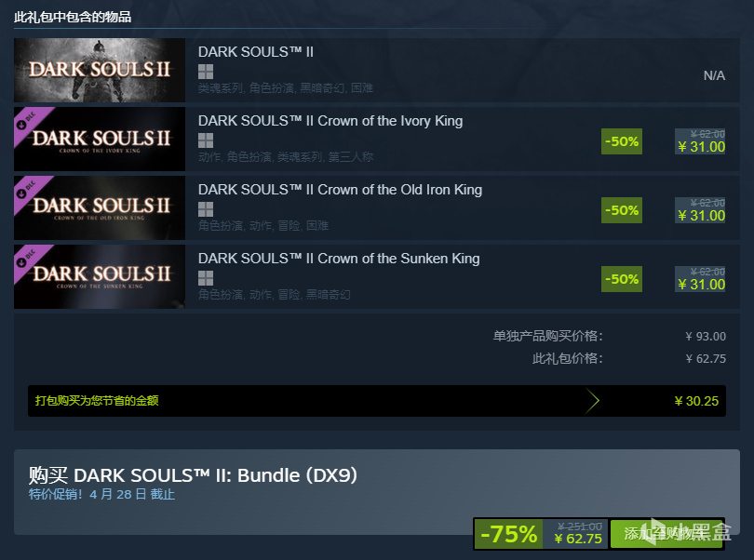Open Crown of the Sunken King thumbnail image
Screen dimensions: 754x560
pyautogui.click(x=100, y=276)
